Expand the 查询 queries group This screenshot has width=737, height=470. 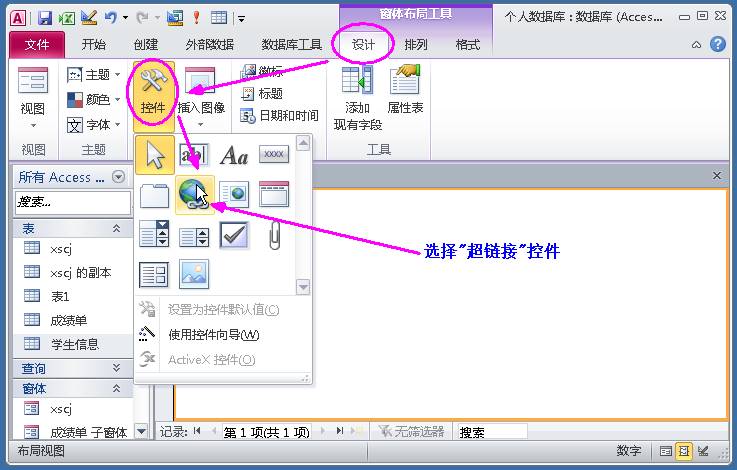pyautogui.click(x=116, y=368)
